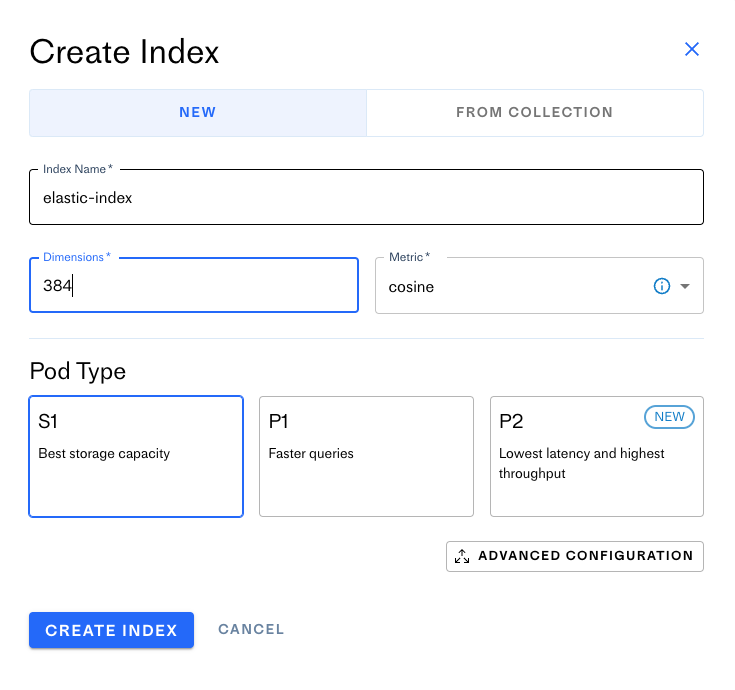This screenshot has height=690, width=735.
Task: Click the Dimensions field label
Action: pyautogui.click(x=74, y=257)
